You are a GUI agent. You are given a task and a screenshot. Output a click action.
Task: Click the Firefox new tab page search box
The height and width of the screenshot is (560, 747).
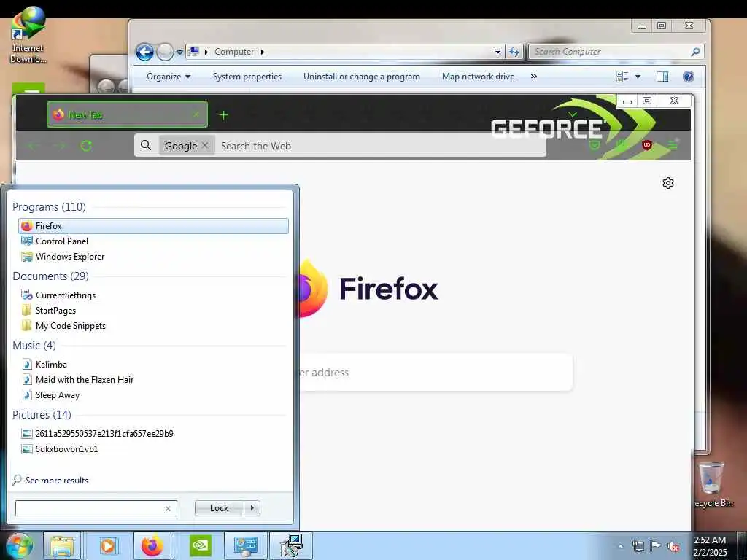coord(436,373)
